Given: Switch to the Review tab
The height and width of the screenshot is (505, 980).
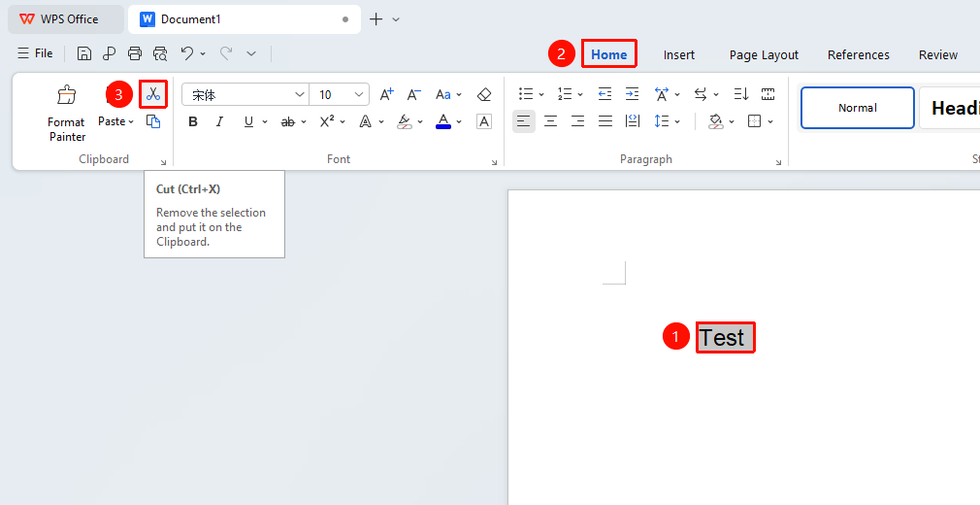Looking at the screenshot, I should [x=938, y=55].
